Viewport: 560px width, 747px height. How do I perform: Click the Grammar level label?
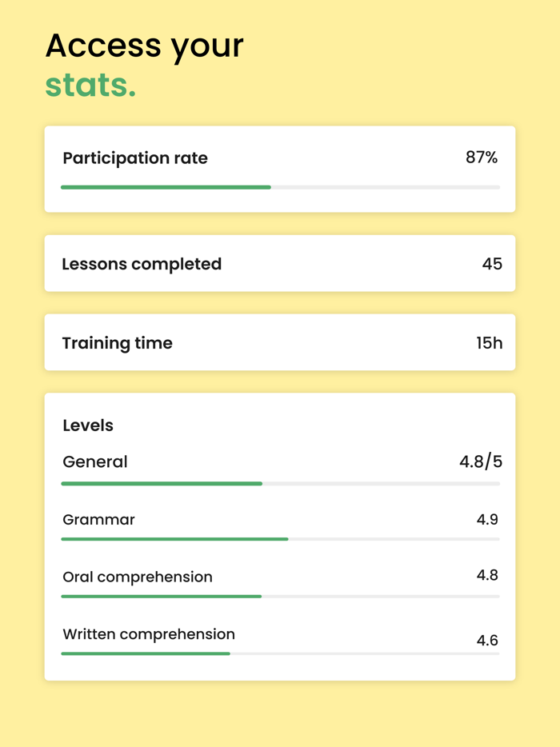click(x=98, y=520)
